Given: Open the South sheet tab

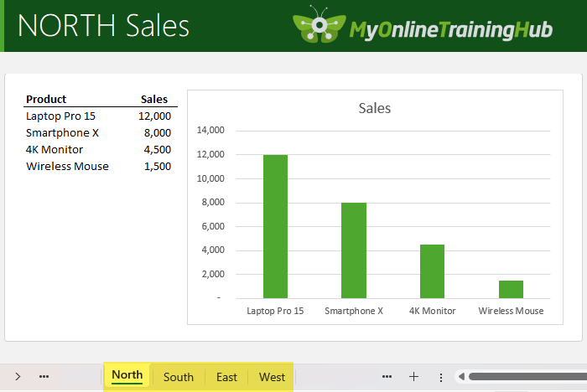Looking at the screenshot, I should [x=179, y=377].
